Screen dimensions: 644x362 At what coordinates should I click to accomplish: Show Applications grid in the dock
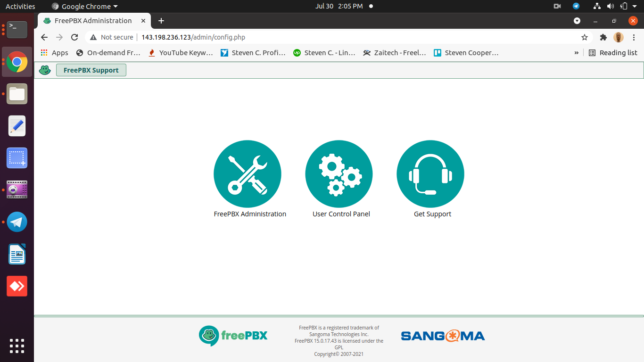[17, 346]
